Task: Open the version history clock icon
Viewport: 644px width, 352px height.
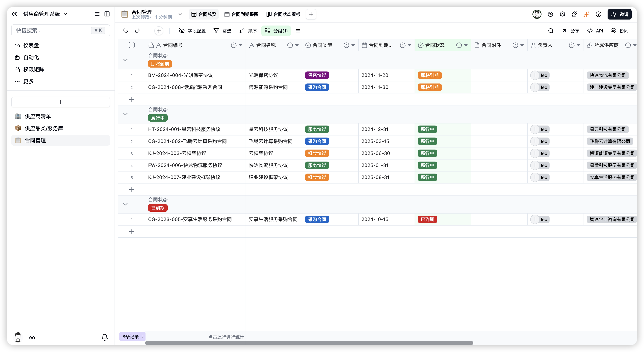Action: click(x=550, y=14)
